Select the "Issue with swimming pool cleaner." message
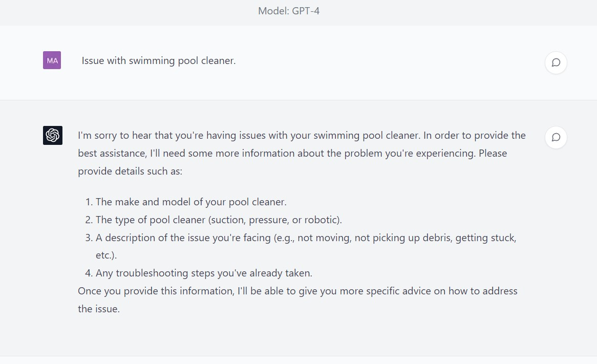Image resolution: width=597 pixels, height=364 pixels. [159, 60]
